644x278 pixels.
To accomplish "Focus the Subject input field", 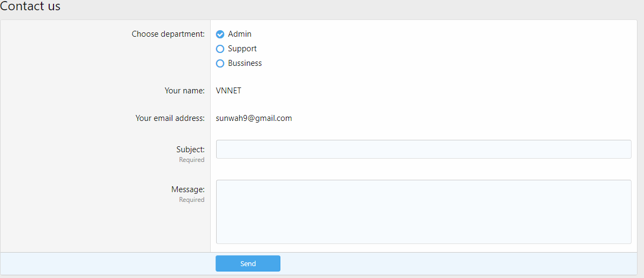I will pos(423,150).
